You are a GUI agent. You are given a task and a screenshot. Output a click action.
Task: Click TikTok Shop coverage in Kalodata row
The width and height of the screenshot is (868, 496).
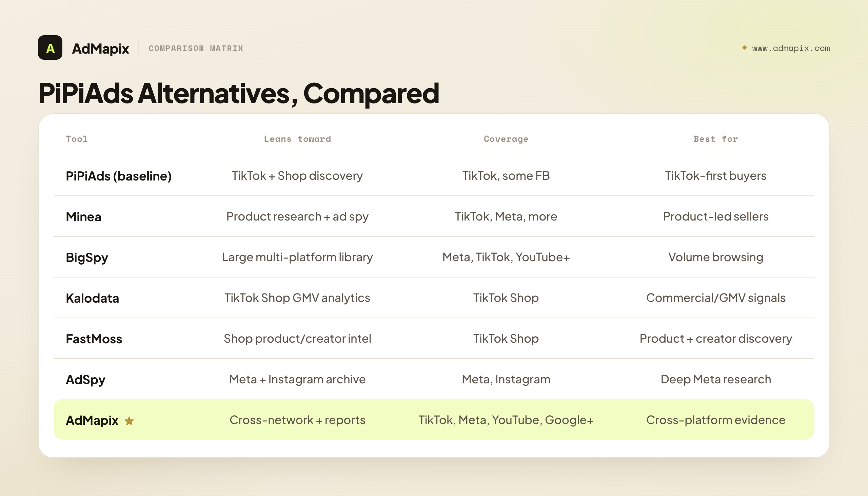tap(506, 298)
